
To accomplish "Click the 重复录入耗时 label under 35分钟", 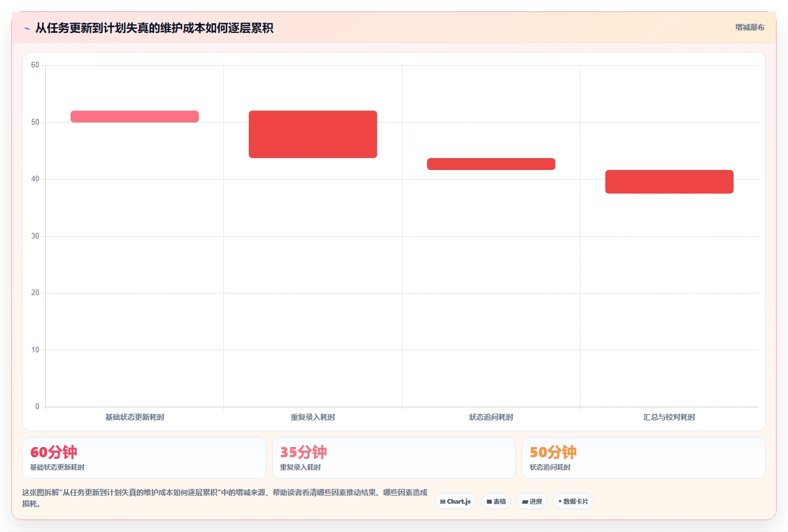I will click(x=300, y=467).
